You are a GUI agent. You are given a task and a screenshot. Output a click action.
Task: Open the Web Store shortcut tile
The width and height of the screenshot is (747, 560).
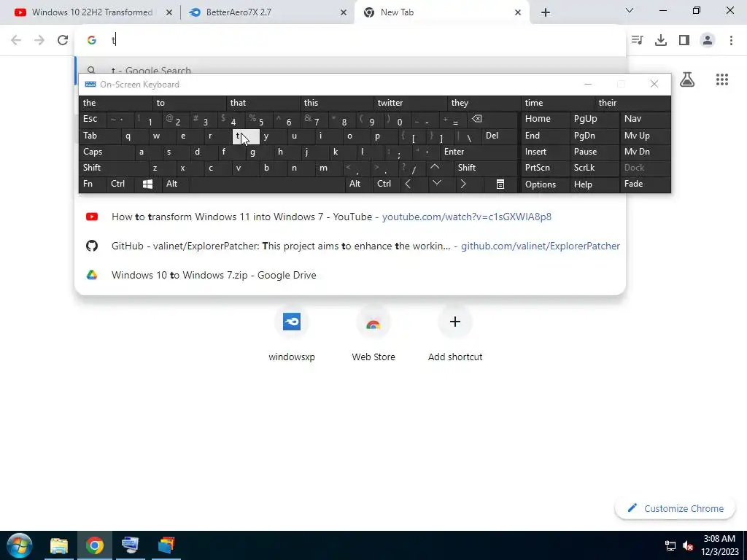coord(373,334)
